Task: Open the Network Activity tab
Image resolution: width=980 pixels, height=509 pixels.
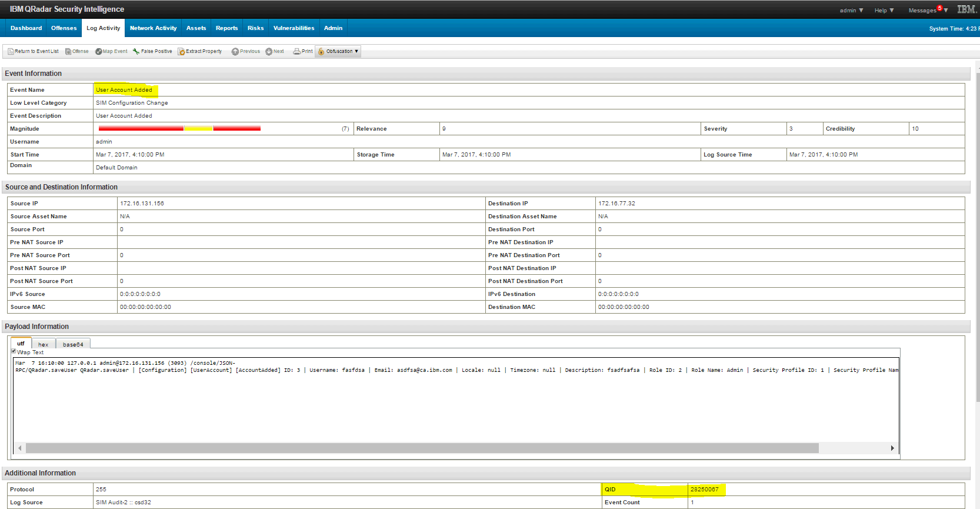Action: pos(153,28)
